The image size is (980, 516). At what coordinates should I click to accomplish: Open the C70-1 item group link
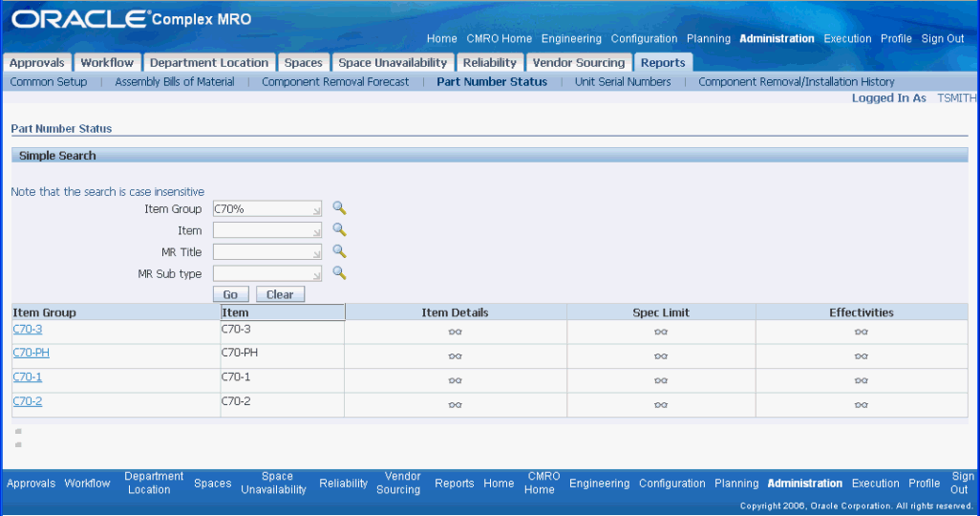pos(28,377)
